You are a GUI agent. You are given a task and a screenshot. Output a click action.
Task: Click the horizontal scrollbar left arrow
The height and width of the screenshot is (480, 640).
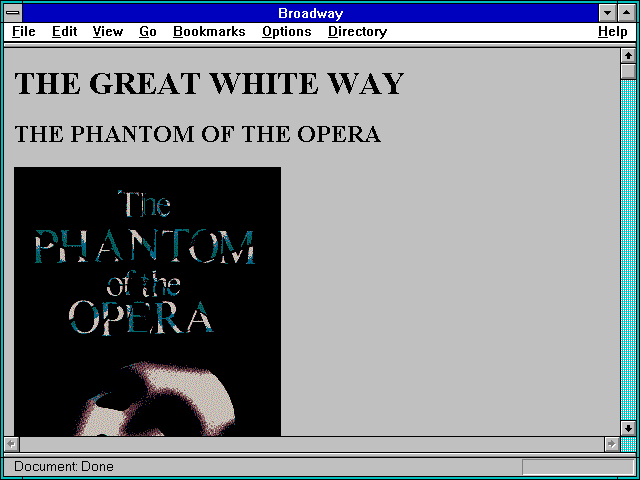[12, 444]
